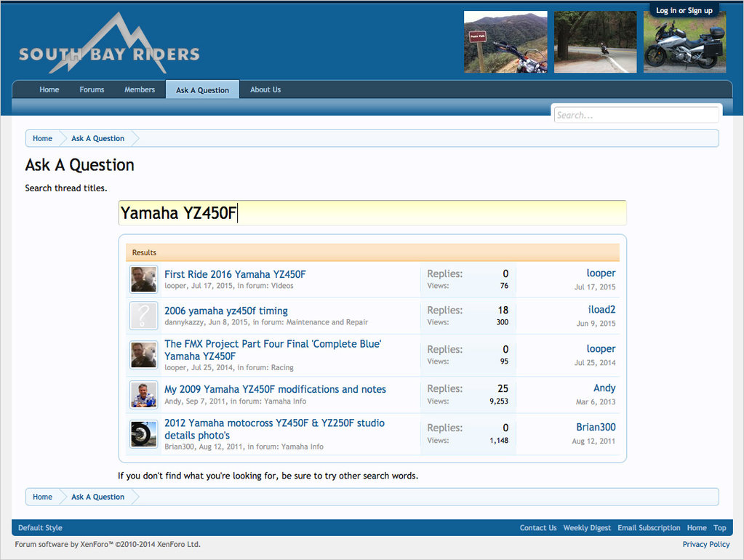This screenshot has height=560, width=744.
Task: View the winding road rider header photo
Action: tap(595, 42)
